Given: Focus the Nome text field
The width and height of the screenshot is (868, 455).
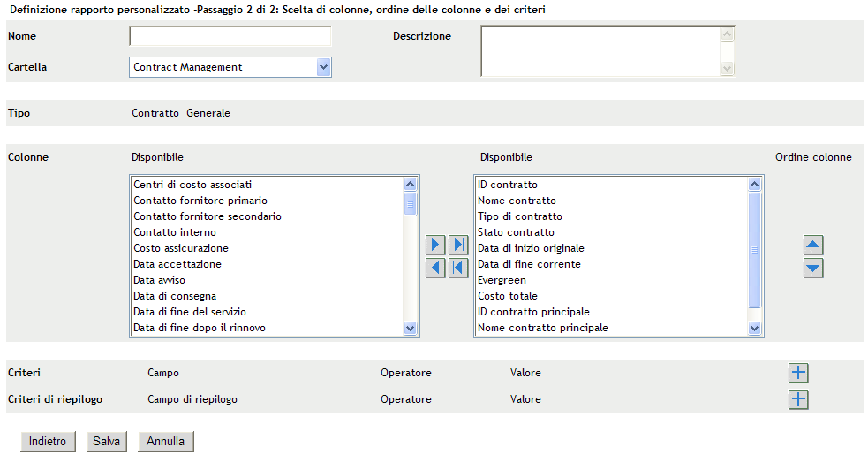Looking at the screenshot, I should (x=230, y=37).
